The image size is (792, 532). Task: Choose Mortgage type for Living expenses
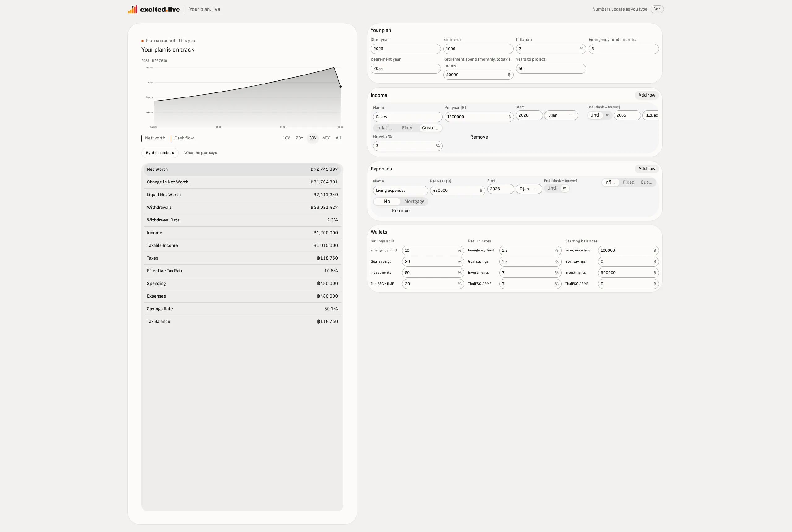pos(414,202)
